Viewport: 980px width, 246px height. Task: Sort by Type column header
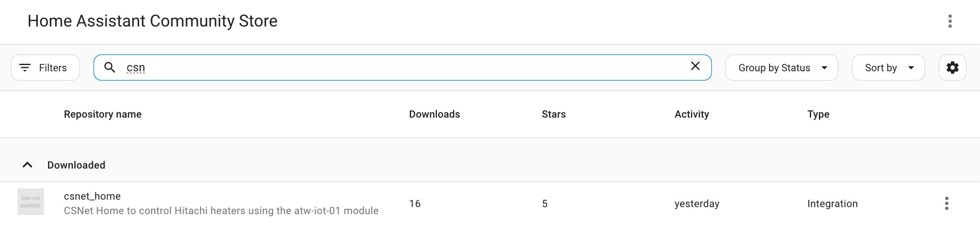tap(818, 114)
